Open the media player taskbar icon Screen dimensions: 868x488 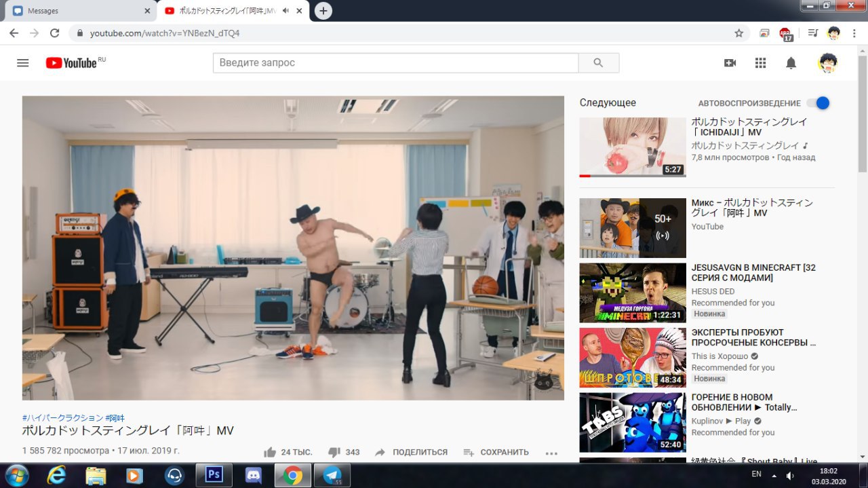(135, 475)
